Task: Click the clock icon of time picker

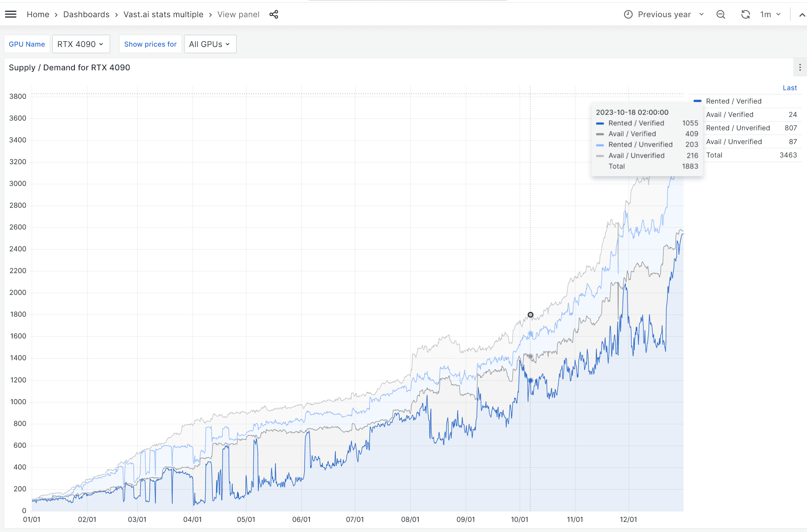Action: 628,15
